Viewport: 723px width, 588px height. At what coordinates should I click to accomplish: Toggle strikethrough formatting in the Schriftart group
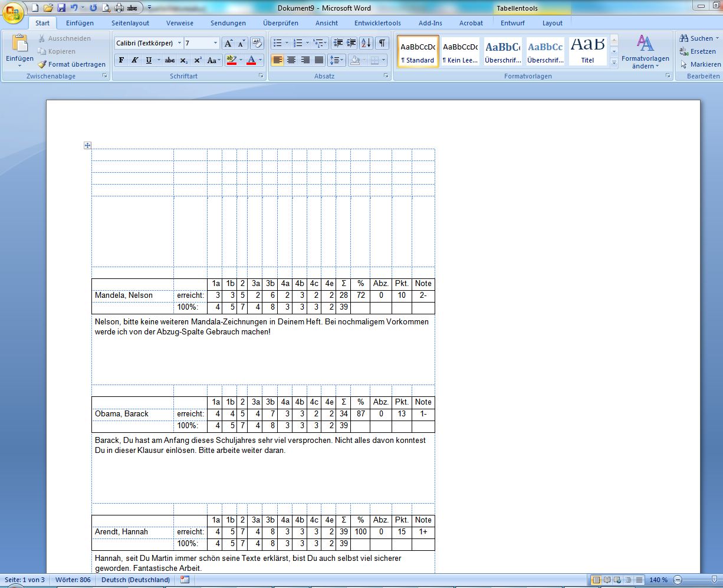(x=170, y=60)
